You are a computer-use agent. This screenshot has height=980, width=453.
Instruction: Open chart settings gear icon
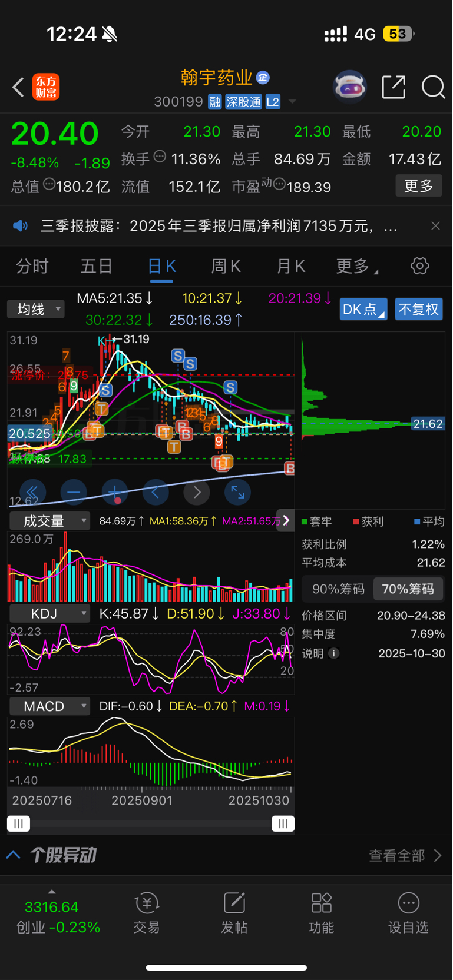420,266
